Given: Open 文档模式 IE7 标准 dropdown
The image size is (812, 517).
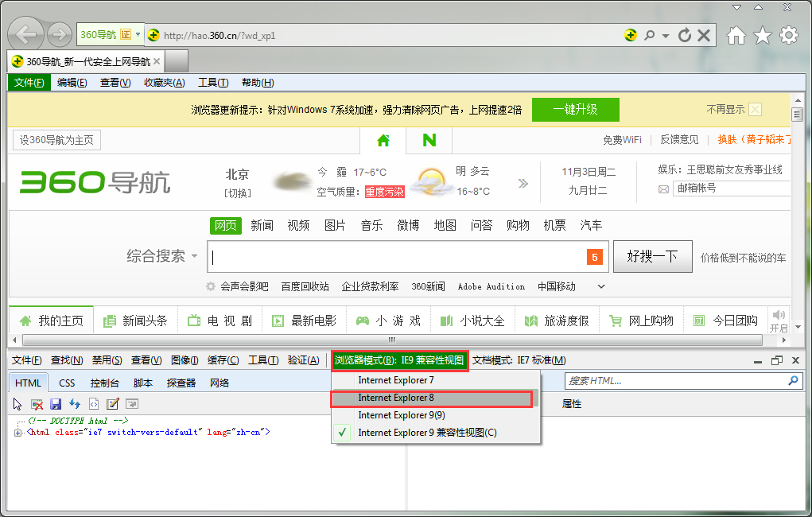Looking at the screenshot, I should coord(519,360).
